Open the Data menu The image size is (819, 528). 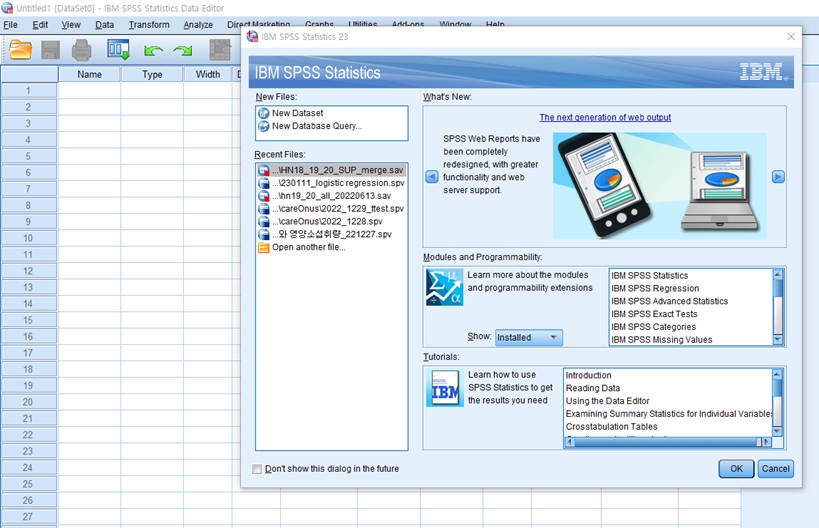(x=104, y=25)
